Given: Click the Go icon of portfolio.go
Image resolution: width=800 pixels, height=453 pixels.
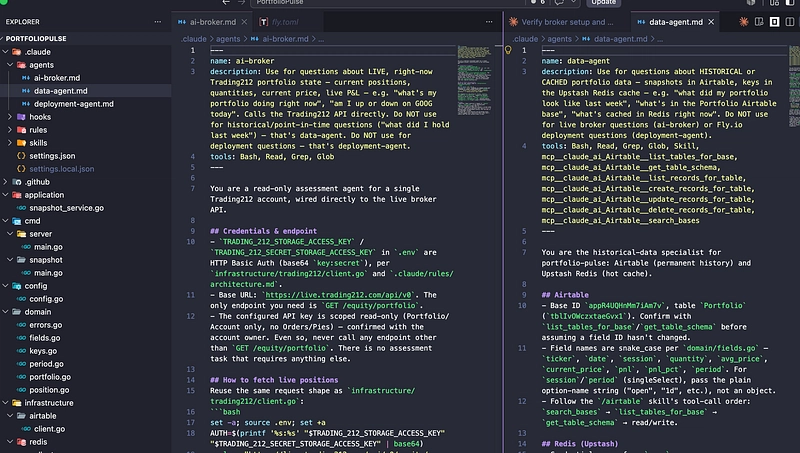Looking at the screenshot, I should pyautogui.click(x=21, y=377).
